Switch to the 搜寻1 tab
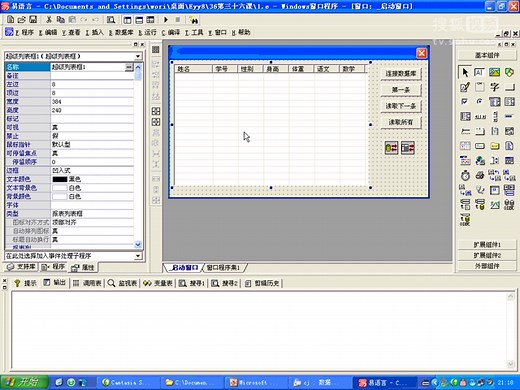The height and width of the screenshot is (390, 520). point(192,283)
